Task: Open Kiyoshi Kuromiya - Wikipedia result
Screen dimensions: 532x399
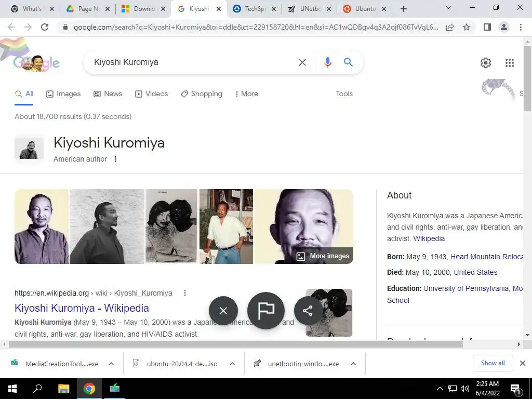Action: coord(82,308)
